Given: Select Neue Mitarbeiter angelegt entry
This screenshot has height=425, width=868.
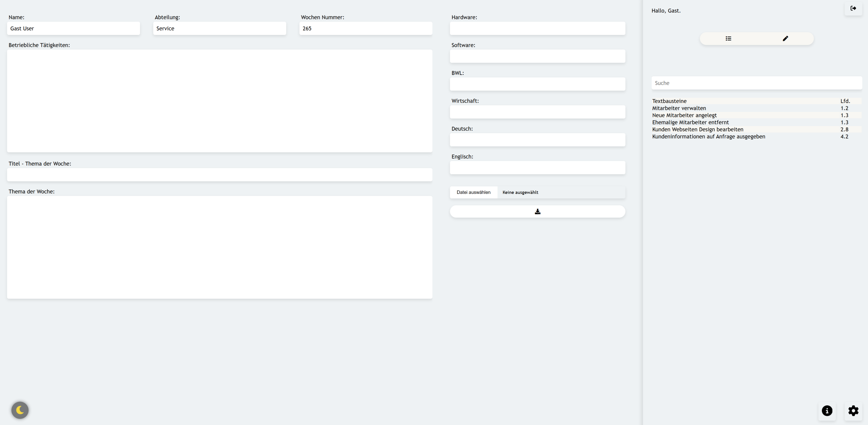Looking at the screenshot, I should pyautogui.click(x=684, y=115).
